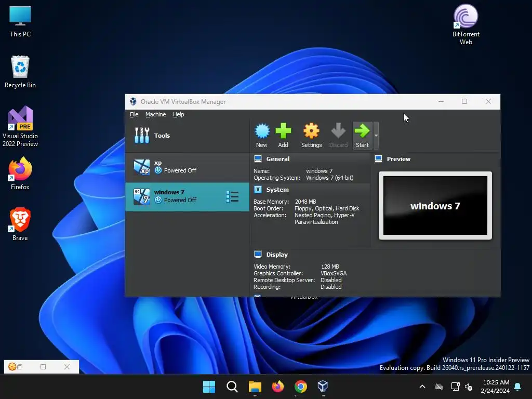The width and height of the screenshot is (532, 399).
Task: Show hidden system tray icons
Action: pyautogui.click(x=422, y=387)
